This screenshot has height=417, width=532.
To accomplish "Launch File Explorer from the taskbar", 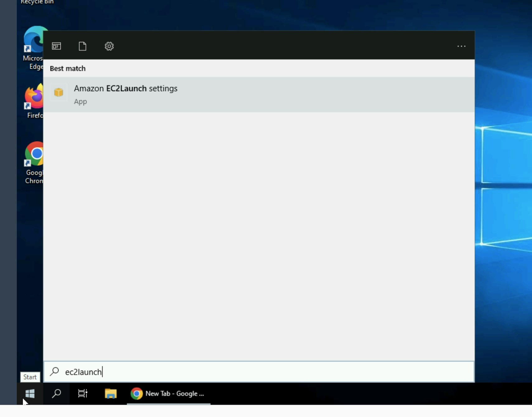I will tap(111, 394).
